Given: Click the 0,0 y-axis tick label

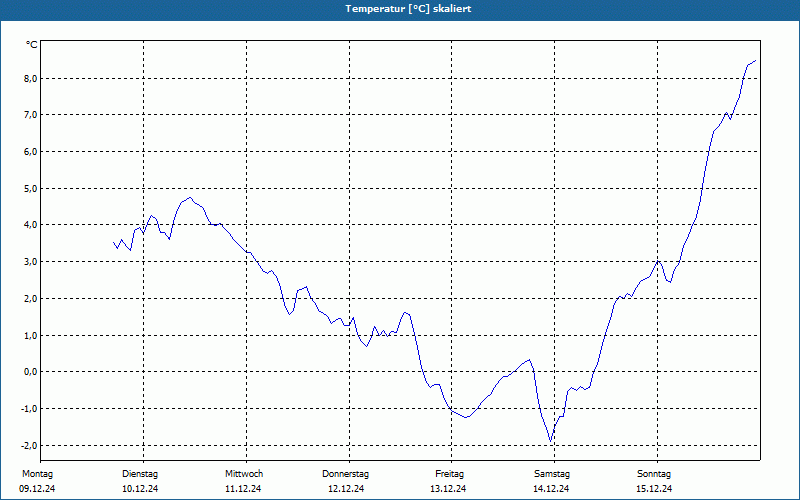Looking at the screenshot, I should [x=30, y=372].
